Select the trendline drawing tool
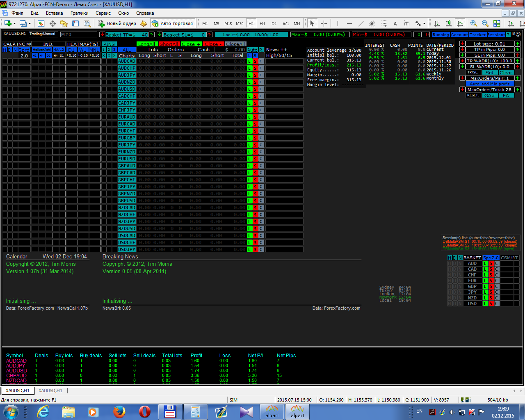 (x=361, y=23)
